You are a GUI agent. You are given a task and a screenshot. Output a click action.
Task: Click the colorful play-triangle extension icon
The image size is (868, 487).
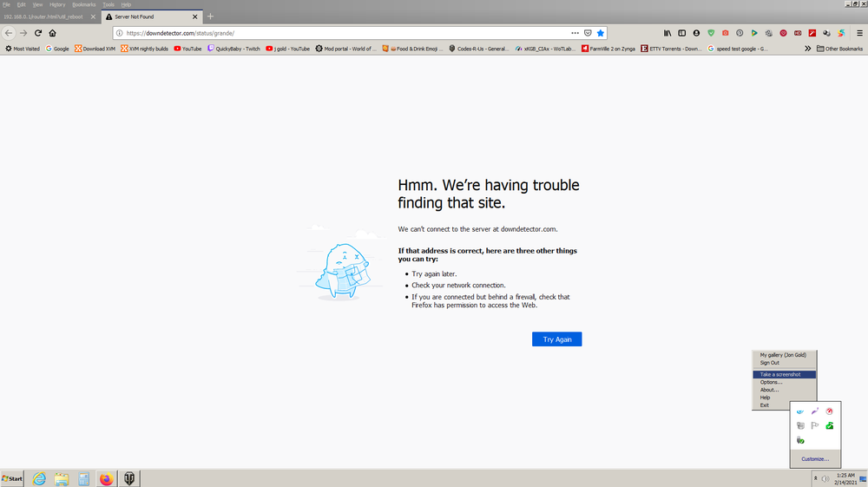pos(754,33)
